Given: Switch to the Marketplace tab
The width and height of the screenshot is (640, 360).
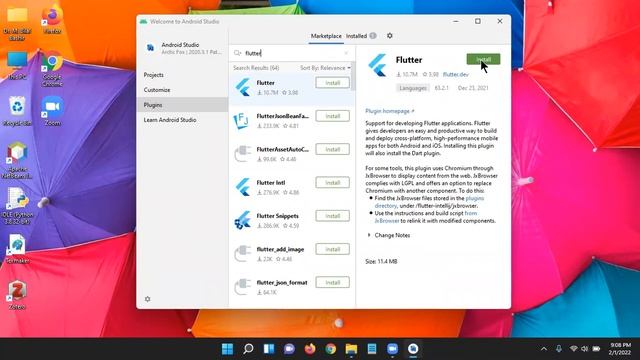Looking at the screenshot, I should point(326,36).
